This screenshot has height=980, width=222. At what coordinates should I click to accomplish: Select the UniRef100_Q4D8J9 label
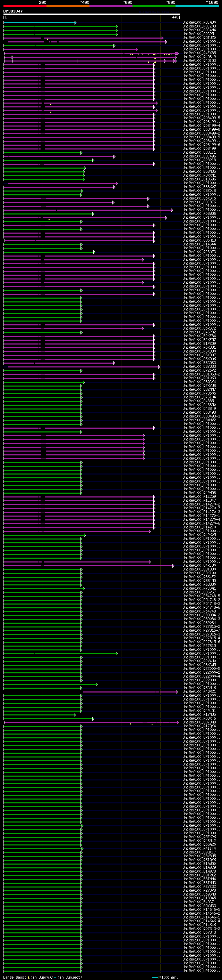(199, 57)
